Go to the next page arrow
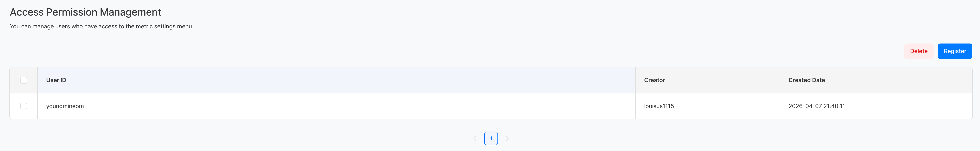Viewport: 980px width, 151px height. point(507,138)
